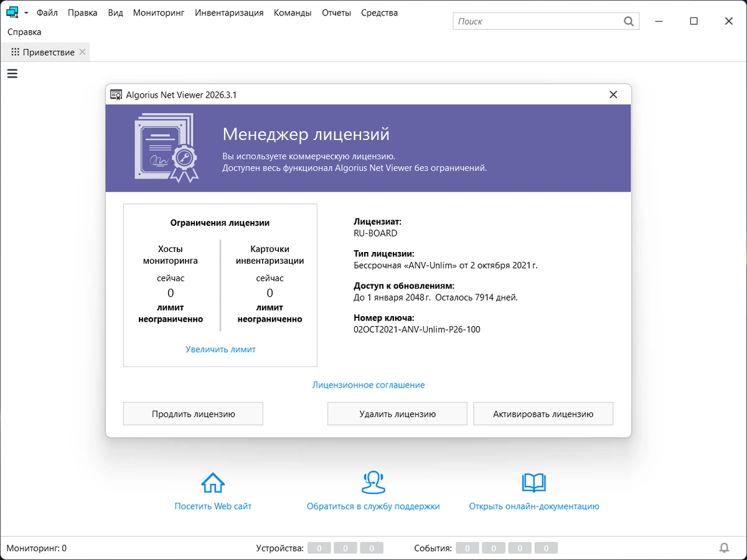
Task: Click the Мониторинг: 0 status text
Action: (x=37, y=548)
